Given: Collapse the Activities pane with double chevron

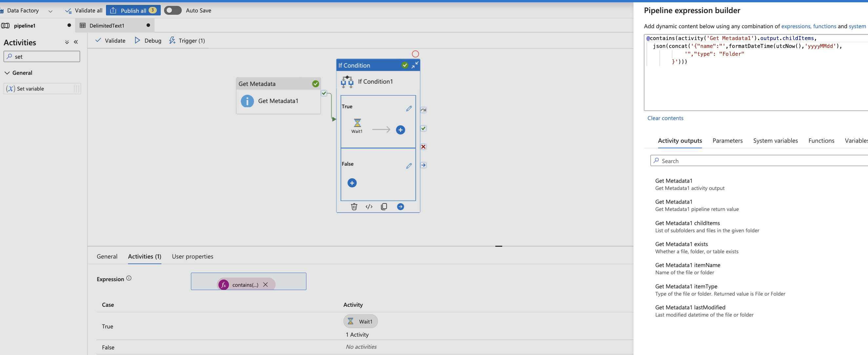Looking at the screenshot, I should pyautogui.click(x=76, y=42).
